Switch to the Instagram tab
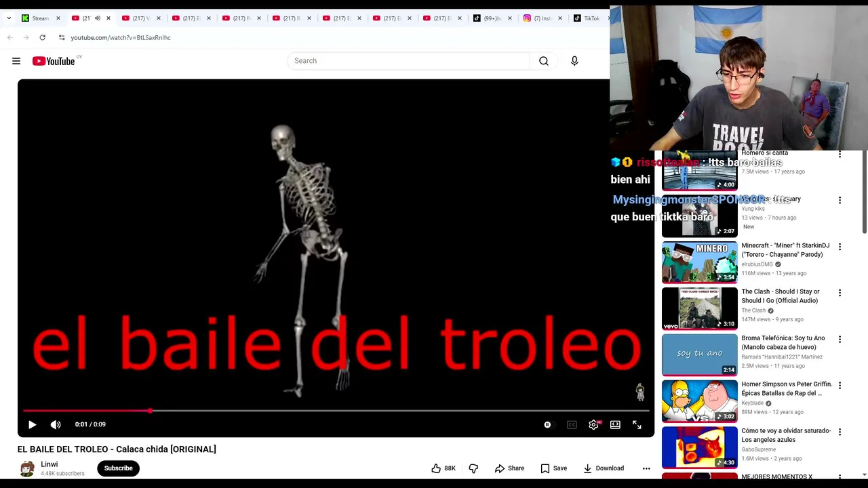 (x=538, y=18)
